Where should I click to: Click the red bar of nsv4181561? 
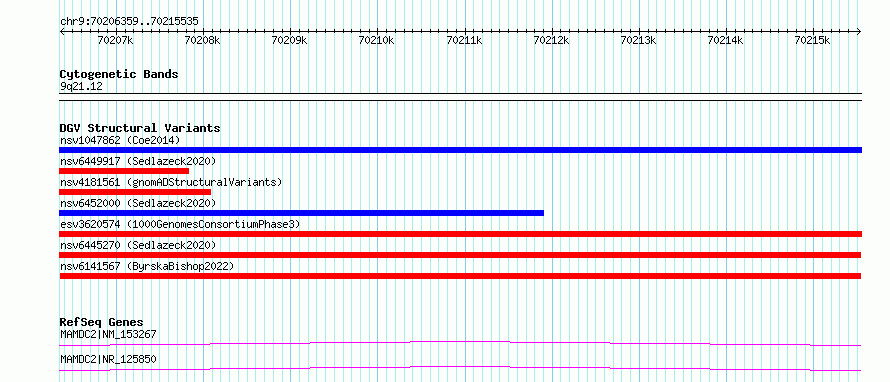[135, 192]
